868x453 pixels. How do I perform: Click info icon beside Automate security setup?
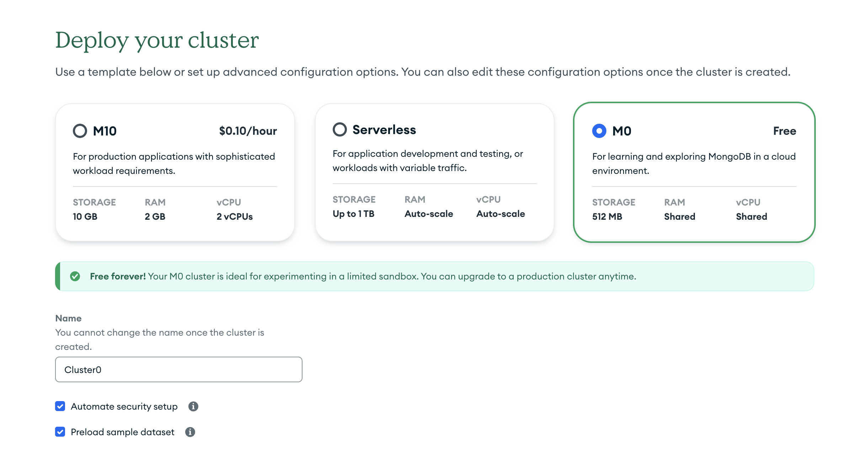[193, 406]
